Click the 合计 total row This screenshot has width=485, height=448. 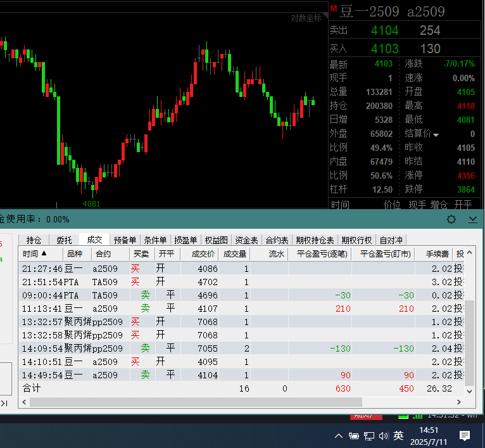tap(241, 388)
